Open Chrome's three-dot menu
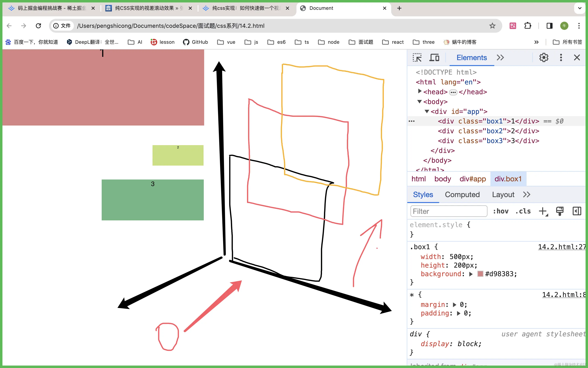 point(579,26)
